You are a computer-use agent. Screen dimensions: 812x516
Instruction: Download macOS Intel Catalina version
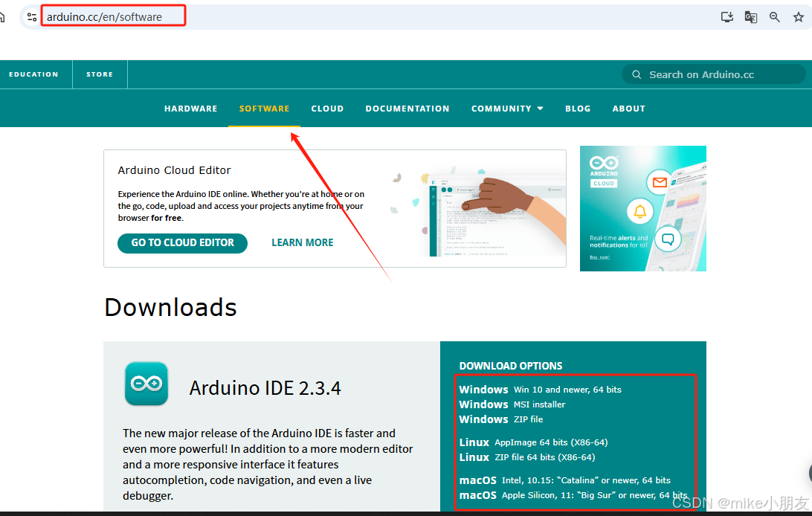565,480
